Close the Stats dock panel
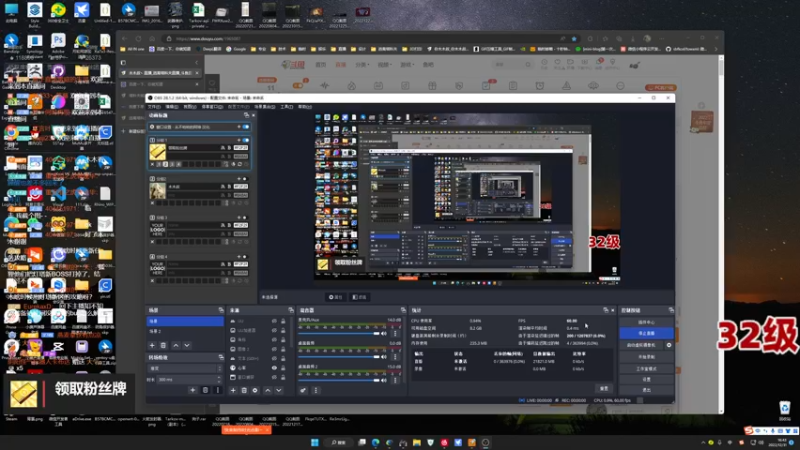Viewport: 800px width, 450px height. 613,310
